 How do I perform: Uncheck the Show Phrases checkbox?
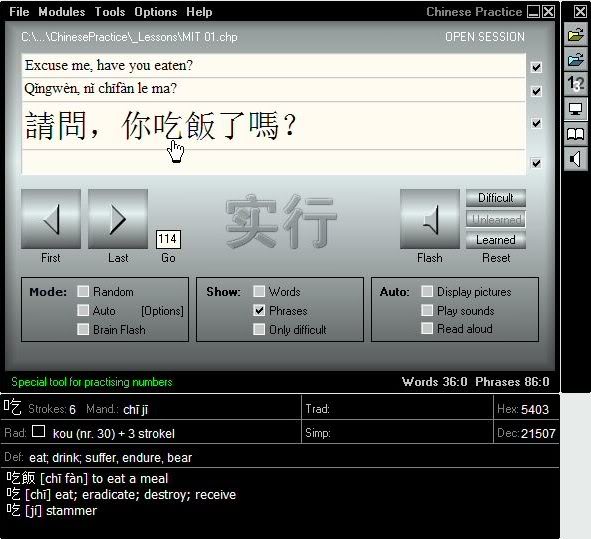point(259,310)
